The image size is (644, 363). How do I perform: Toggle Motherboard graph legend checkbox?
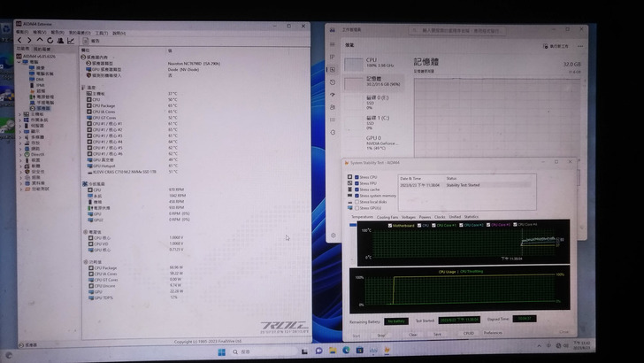point(390,225)
